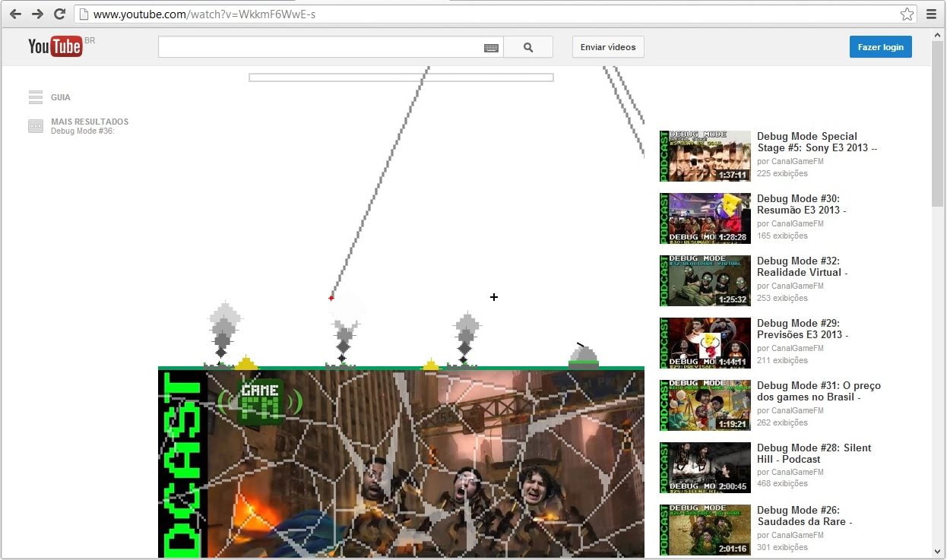The height and width of the screenshot is (560, 947).
Task: Click the YouTube logo
Action: (x=55, y=46)
